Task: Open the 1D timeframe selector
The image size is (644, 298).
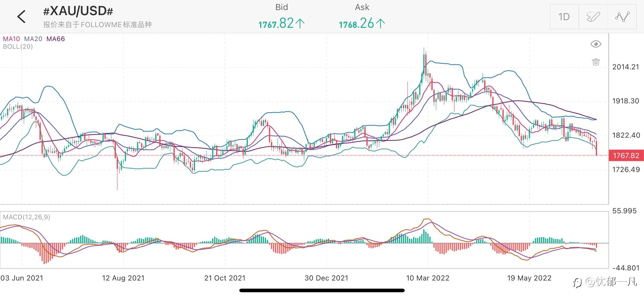Action: pos(564,17)
